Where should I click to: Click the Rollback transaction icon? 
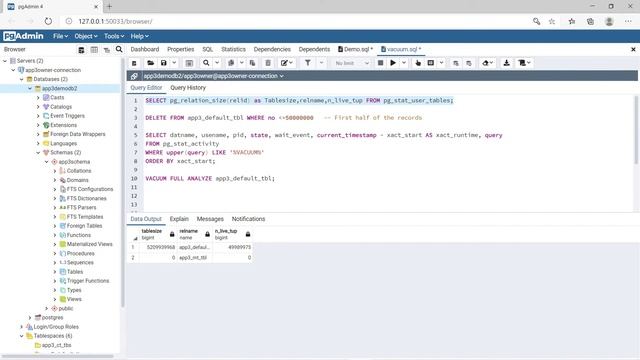coord(469,63)
